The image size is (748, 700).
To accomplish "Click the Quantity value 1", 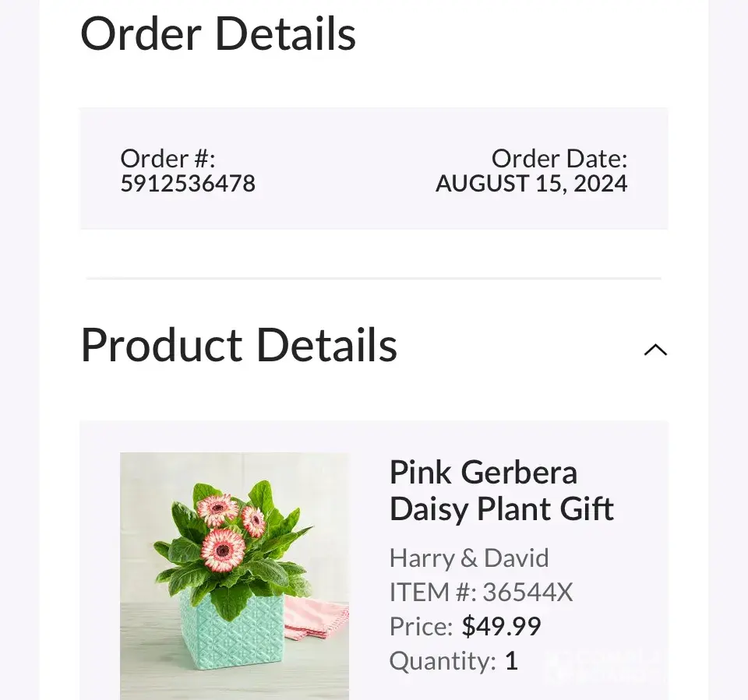I will point(511,661).
